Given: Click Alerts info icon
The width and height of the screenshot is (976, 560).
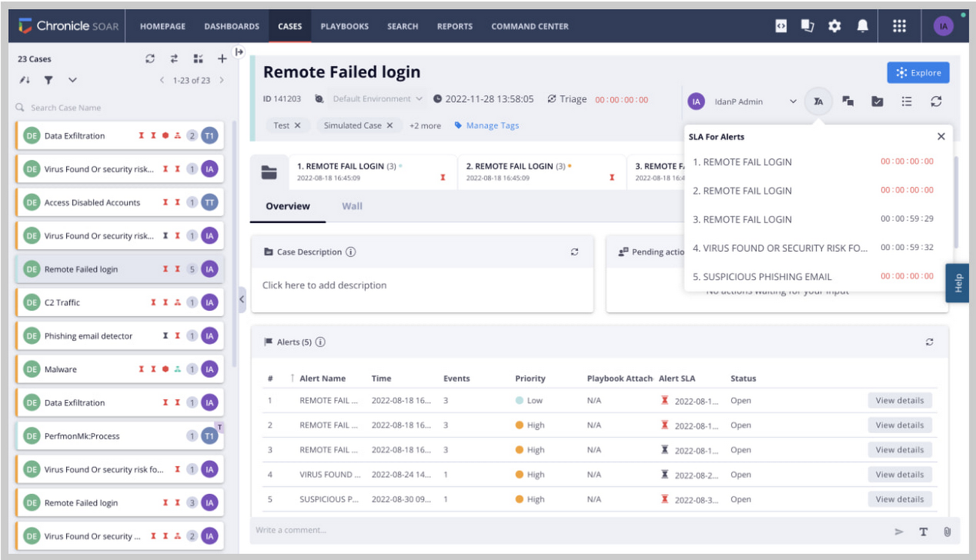Looking at the screenshot, I should 321,342.
